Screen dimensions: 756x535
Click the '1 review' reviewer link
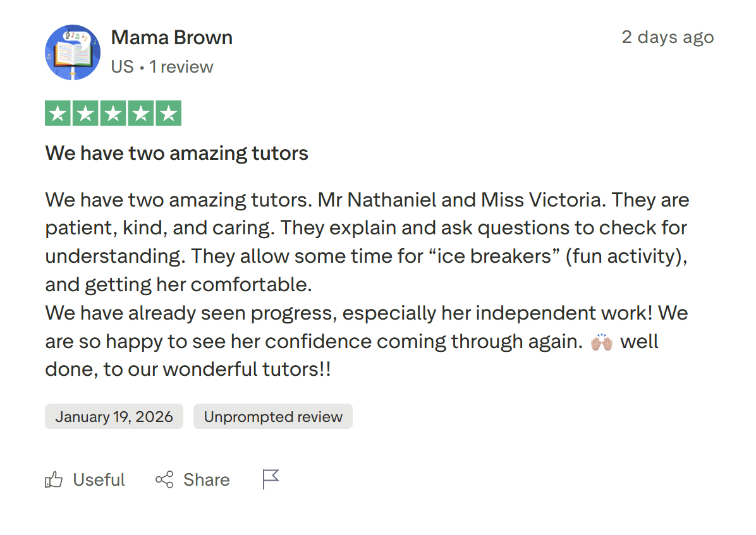coord(182,66)
